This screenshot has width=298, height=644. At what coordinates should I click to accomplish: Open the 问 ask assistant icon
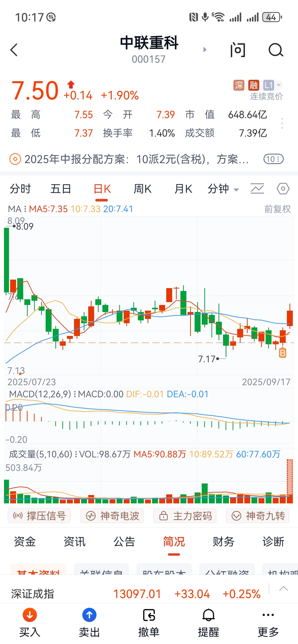coord(237,50)
